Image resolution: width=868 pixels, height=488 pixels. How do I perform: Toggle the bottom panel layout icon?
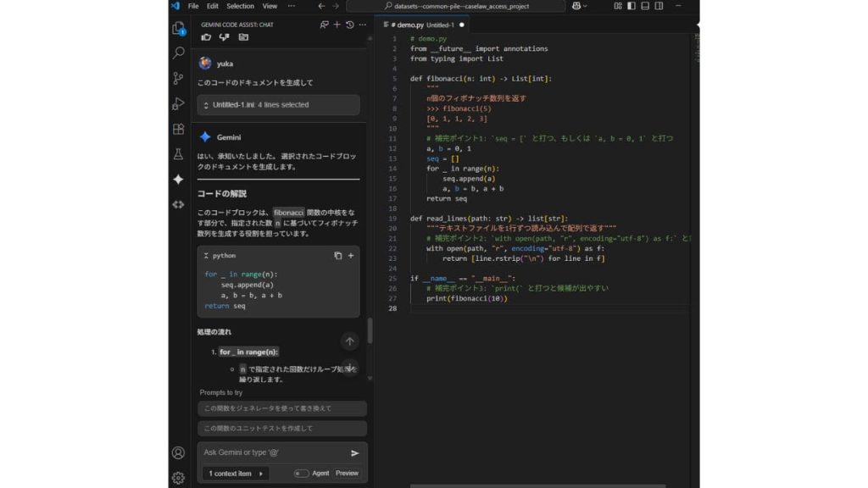[x=645, y=6]
